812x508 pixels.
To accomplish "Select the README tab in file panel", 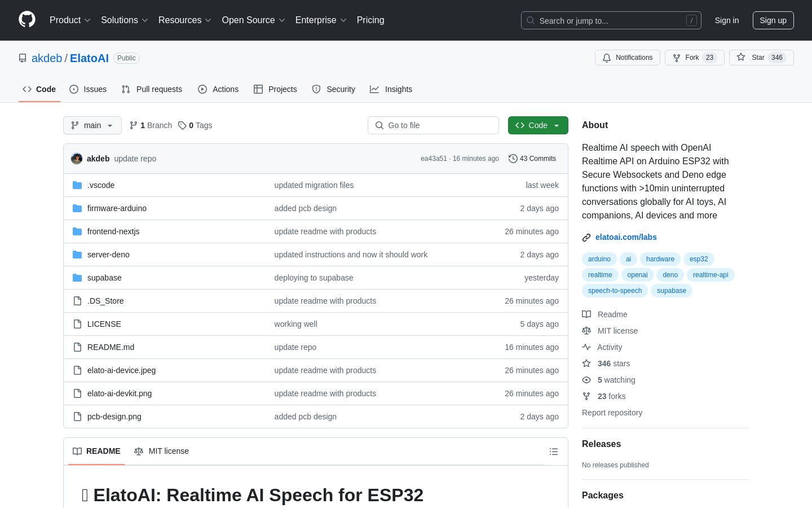I will click(96, 452).
